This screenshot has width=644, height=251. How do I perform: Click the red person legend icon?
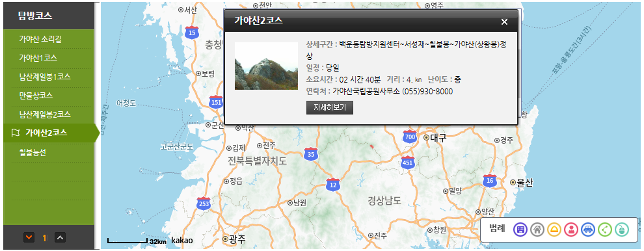pyautogui.click(x=571, y=230)
